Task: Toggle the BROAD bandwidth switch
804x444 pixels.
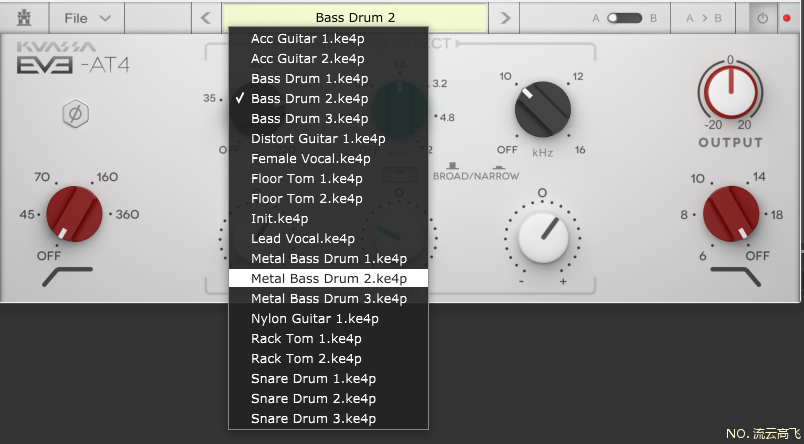Action: (x=452, y=167)
